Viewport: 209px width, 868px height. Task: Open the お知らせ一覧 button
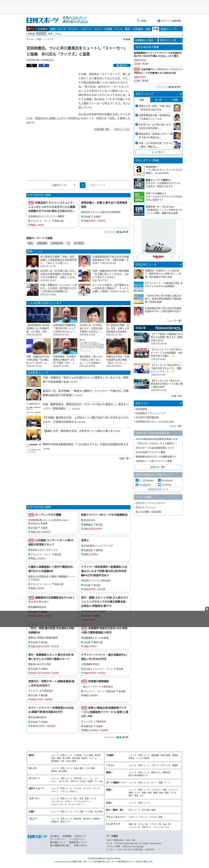tap(158, 467)
